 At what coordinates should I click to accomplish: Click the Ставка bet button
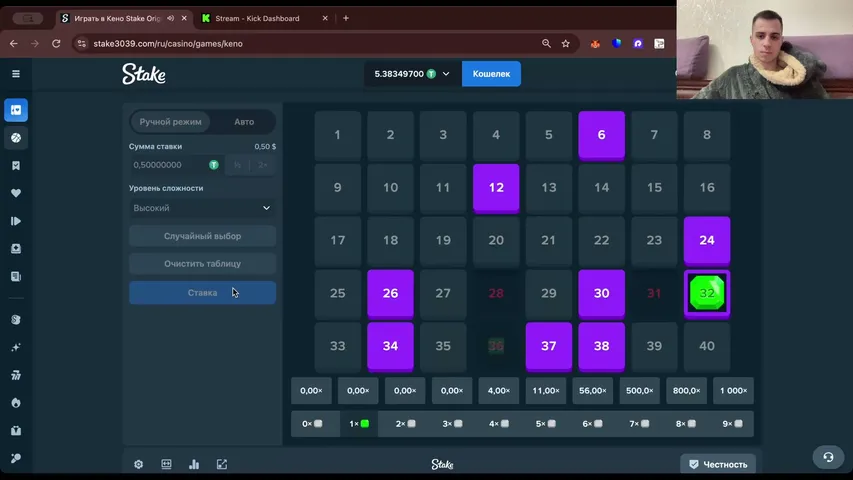click(x=202, y=293)
